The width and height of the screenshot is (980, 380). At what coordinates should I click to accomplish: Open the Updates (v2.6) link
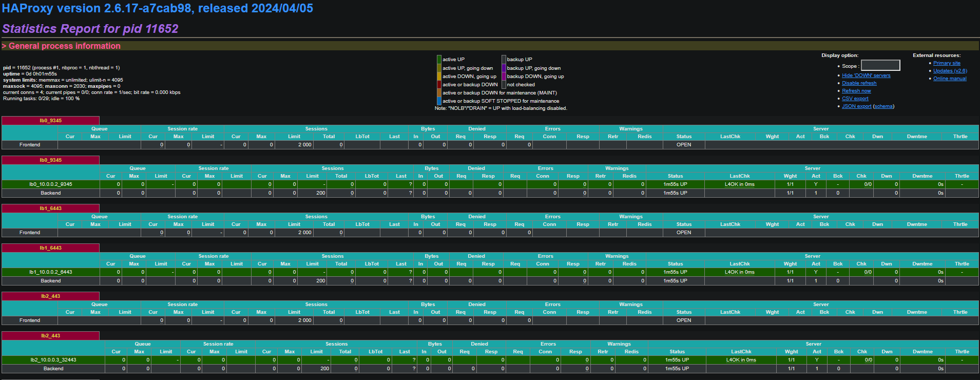point(950,71)
